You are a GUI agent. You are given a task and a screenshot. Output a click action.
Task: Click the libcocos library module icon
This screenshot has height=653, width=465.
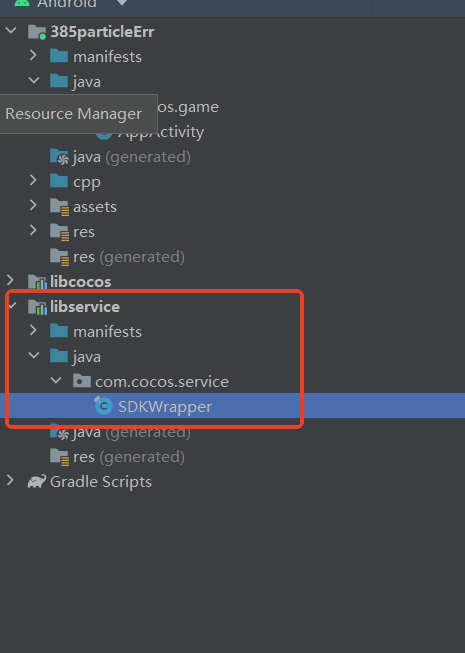pos(37,282)
